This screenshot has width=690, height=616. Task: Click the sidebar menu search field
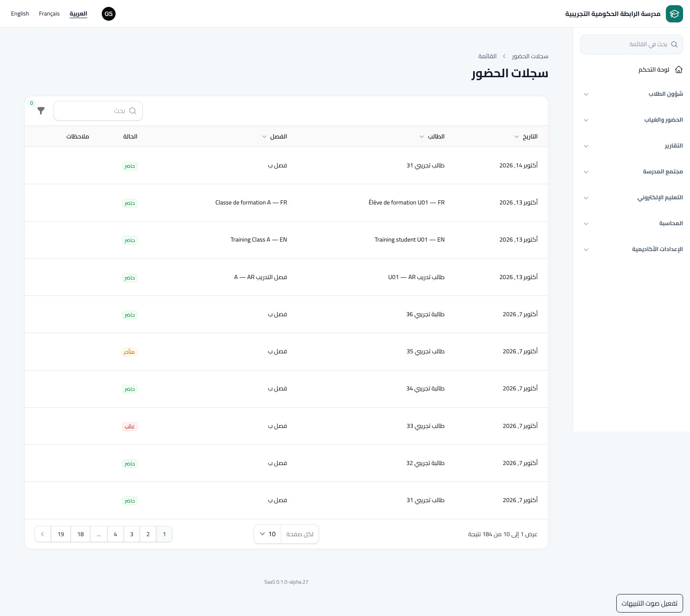(631, 44)
